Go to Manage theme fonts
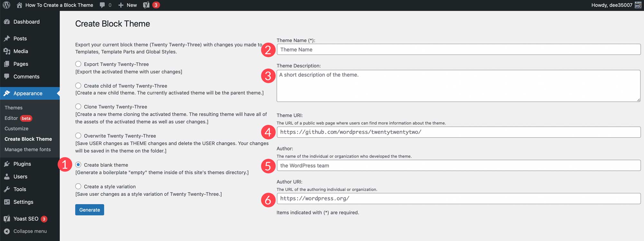 pos(28,149)
